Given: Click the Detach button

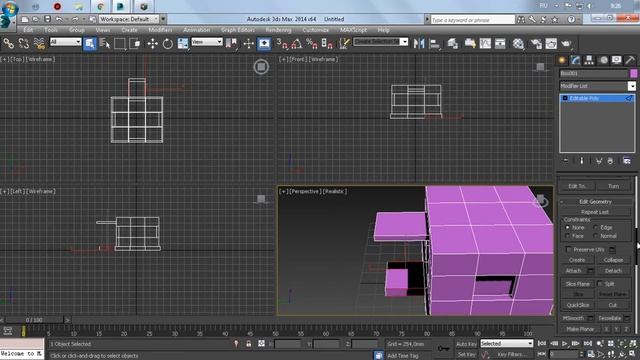Looking at the screenshot, I should 613,271.
